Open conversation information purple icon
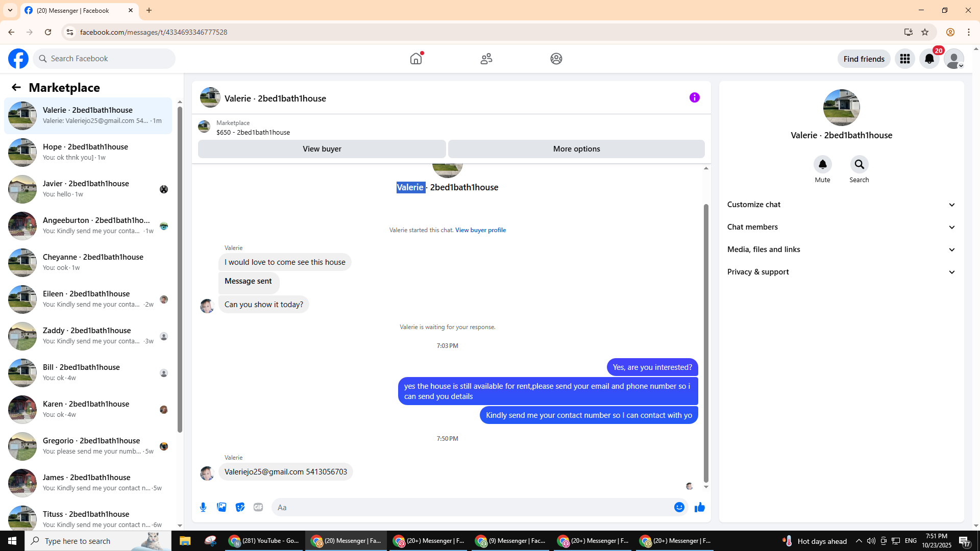The width and height of the screenshot is (980, 551). pos(694,97)
